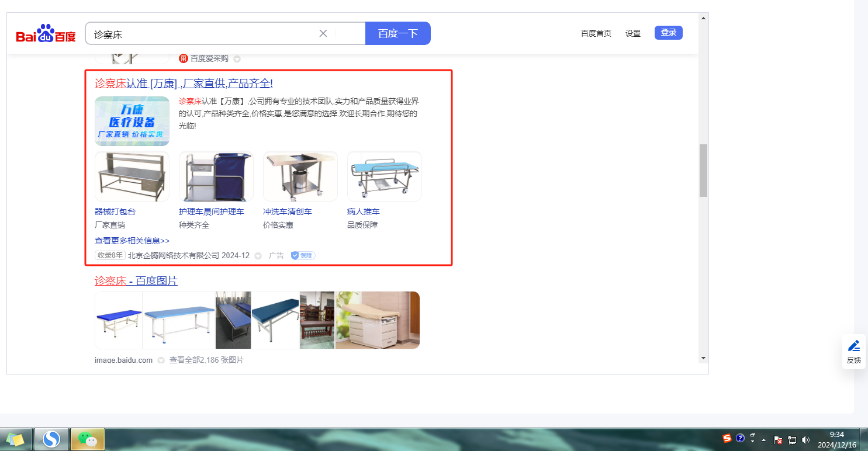Screen dimensions: 868x451
Task: Open the light-blue exam bed image
Action: [179, 320]
